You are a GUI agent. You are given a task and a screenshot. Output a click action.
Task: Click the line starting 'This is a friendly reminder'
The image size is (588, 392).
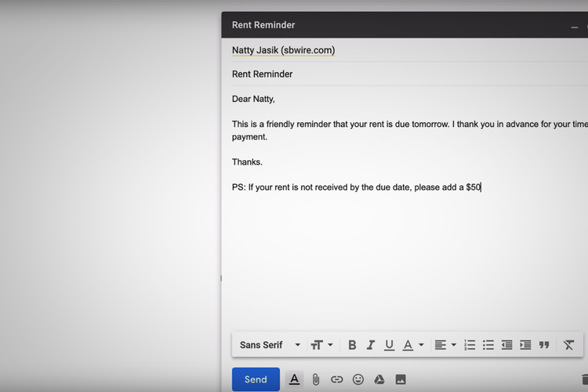coord(410,124)
